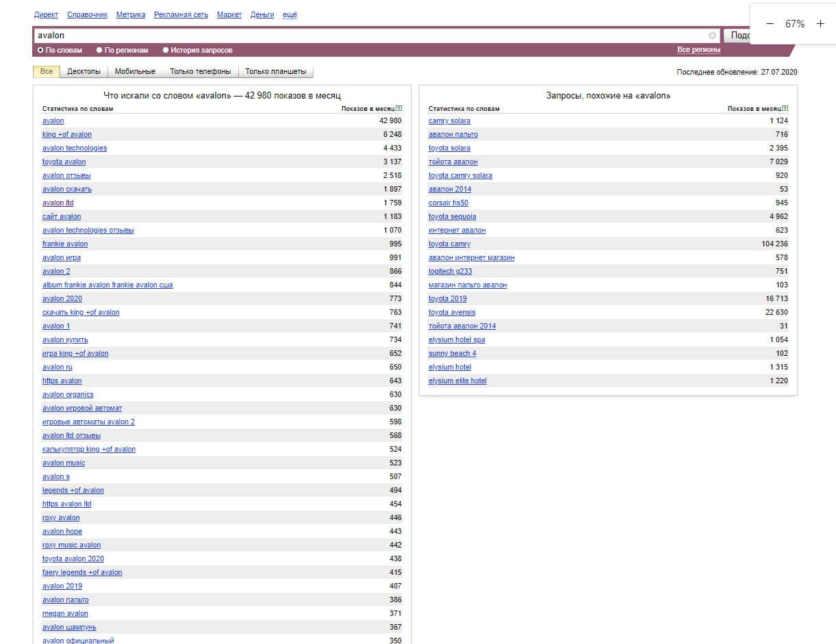Click the zoom in plus icon
The height and width of the screenshot is (644, 836).
820,24
